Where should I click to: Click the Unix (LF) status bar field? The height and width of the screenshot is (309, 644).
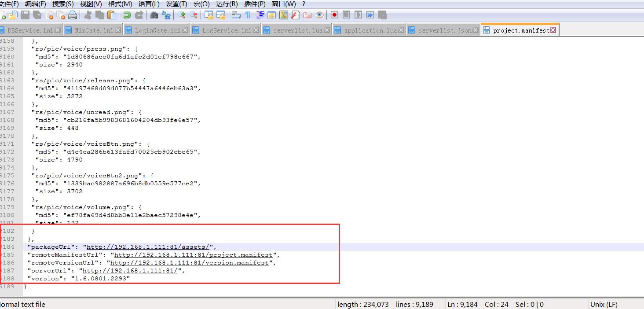604,305
